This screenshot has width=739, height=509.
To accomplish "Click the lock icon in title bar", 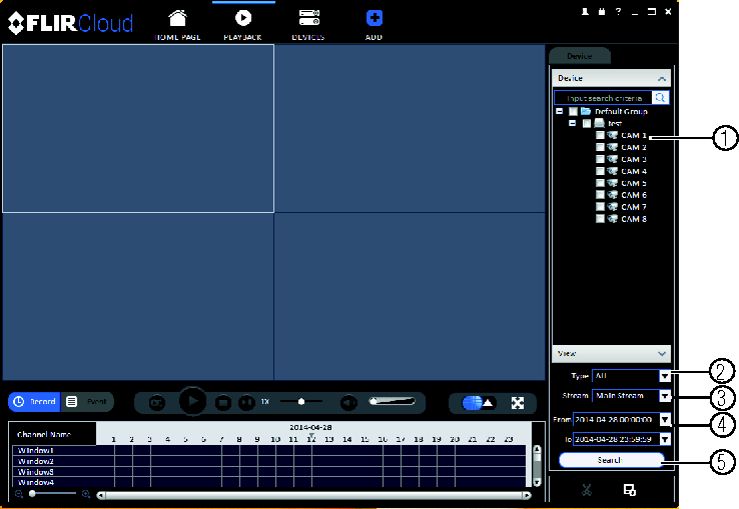I will 601,12.
